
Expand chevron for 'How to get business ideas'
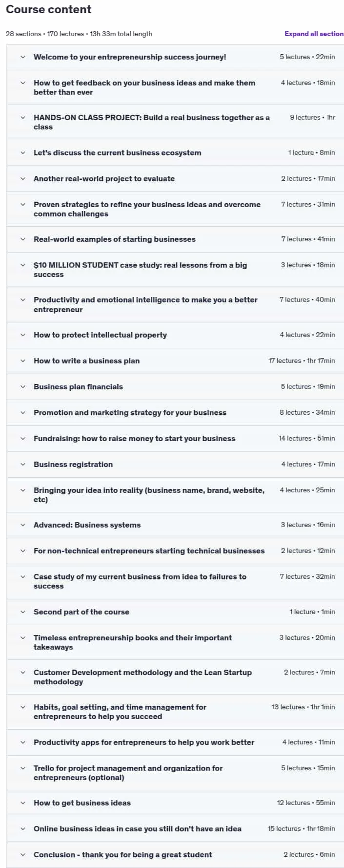(23, 803)
